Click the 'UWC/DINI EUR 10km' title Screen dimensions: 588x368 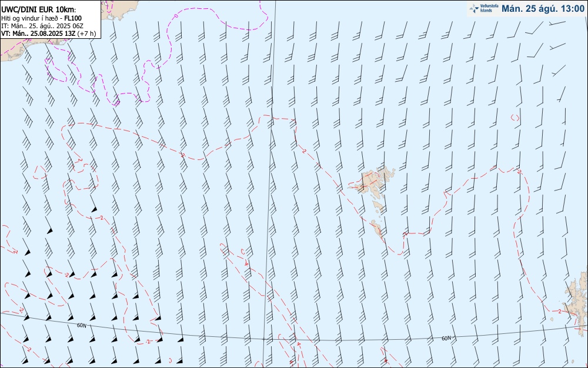38,10
